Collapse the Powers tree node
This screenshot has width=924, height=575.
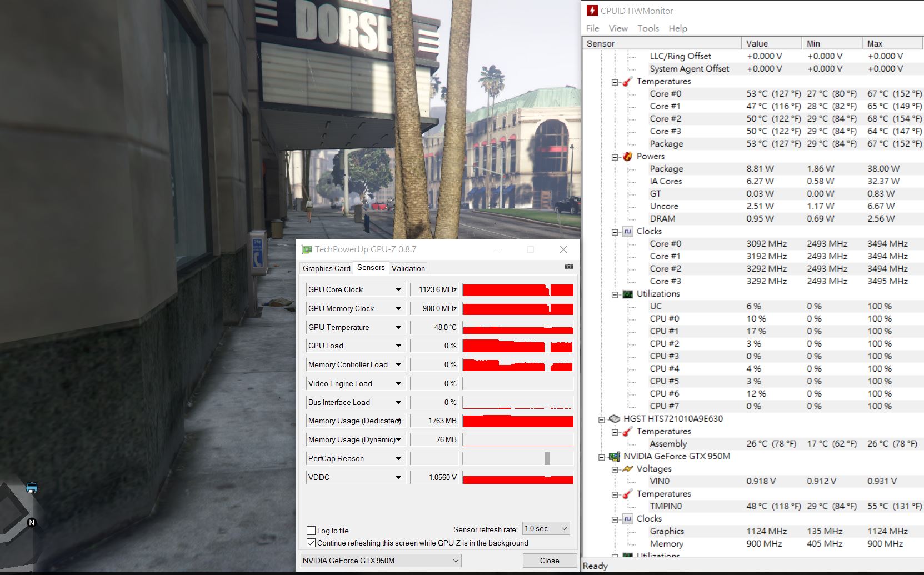pos(615,157)
